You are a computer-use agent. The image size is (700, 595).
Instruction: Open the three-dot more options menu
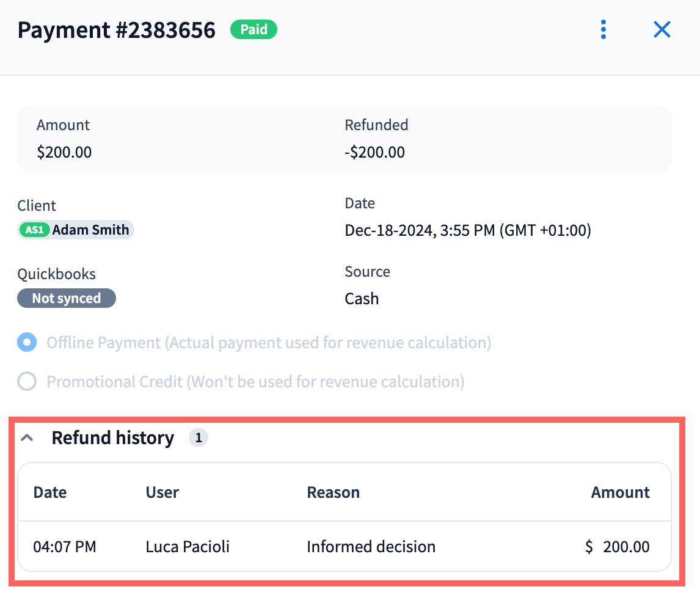[603, 29]
